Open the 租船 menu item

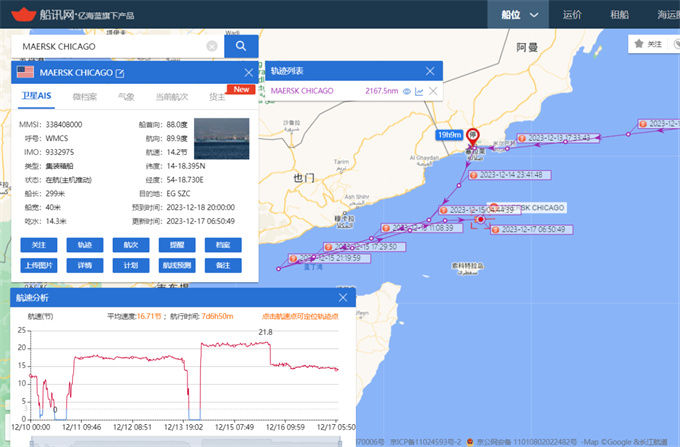click(619, 15)
